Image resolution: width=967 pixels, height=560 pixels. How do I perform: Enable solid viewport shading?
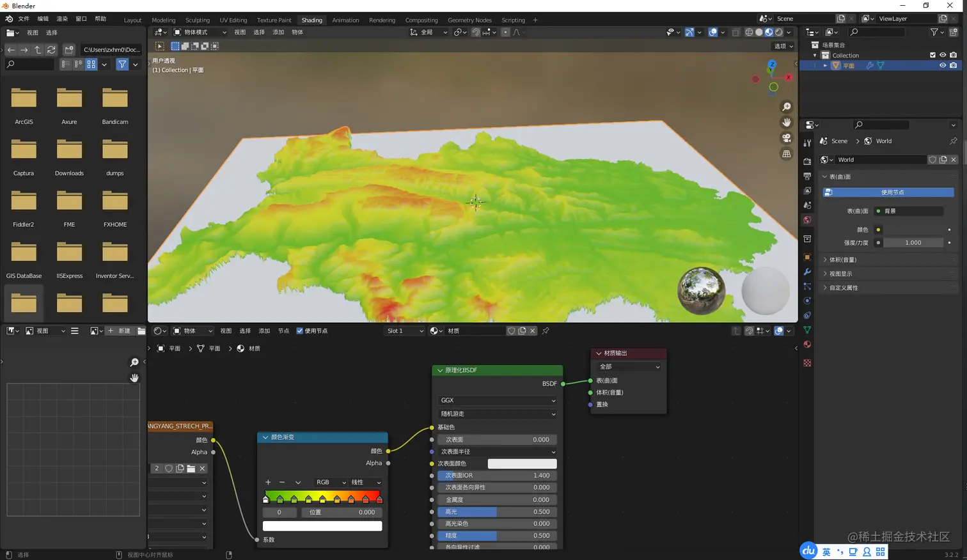click(x=759, y=32)
